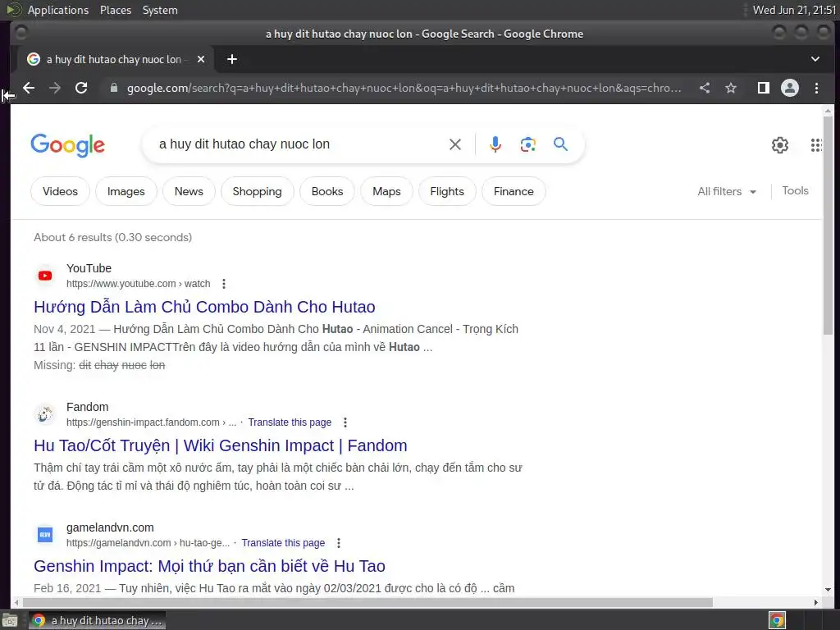
Task: Open the Hu Tao/Cốt Truyện Fandom result
Action: [220, 445]
